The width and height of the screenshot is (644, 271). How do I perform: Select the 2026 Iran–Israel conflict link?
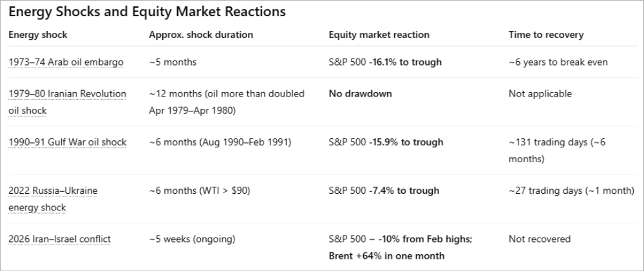click(x=59, y=239)
